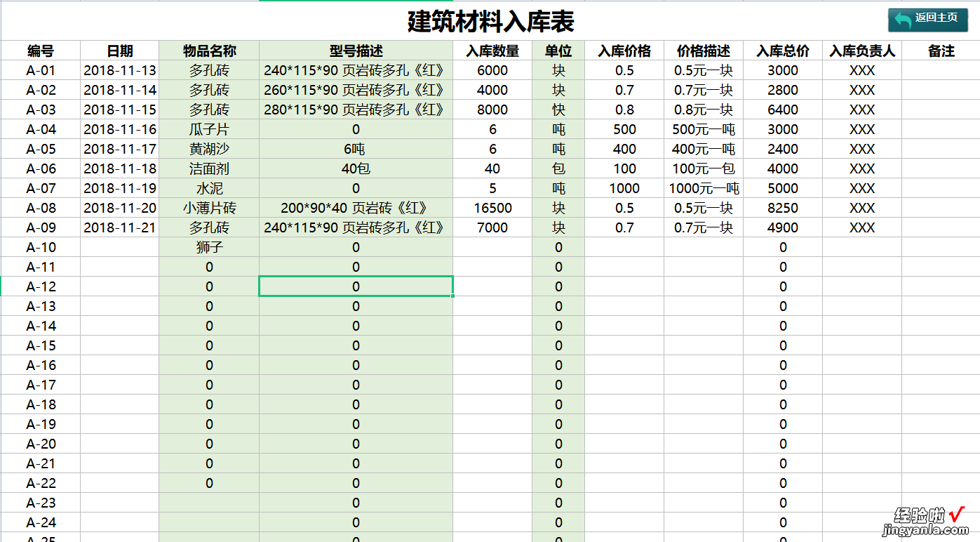Click the selected 型号描述 cell in row A-12
The width and height of the screenshot is (980, 542).
click(x=356, y=286)
